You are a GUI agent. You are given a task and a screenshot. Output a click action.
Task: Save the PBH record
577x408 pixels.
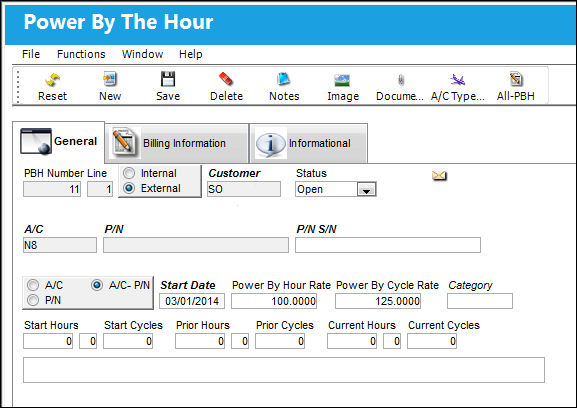(168, 79)
